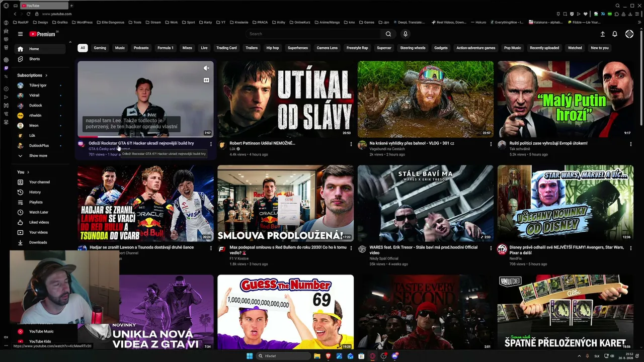Image resolution: width=644 pixels, height=362 pixels.
Task: Open the Utíkal od slávy thumbnail
Action: [x=286, y=99]
